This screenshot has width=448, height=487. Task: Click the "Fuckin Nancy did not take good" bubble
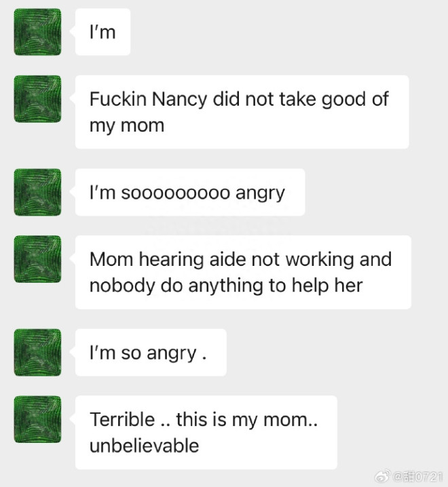(242, 112)
